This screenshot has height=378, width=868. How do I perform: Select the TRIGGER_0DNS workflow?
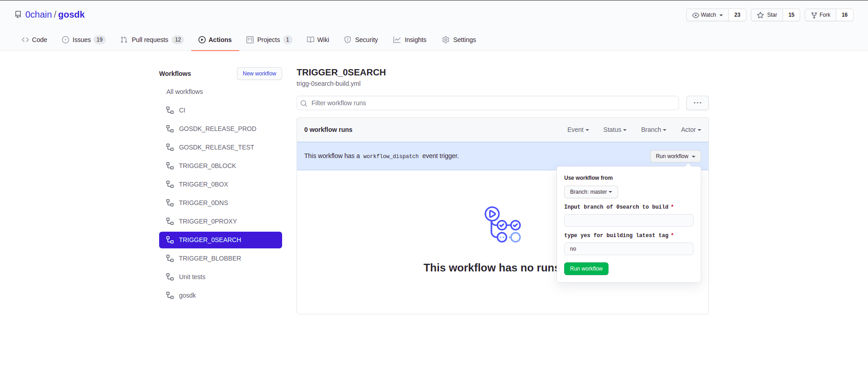[x=221, y=203]
